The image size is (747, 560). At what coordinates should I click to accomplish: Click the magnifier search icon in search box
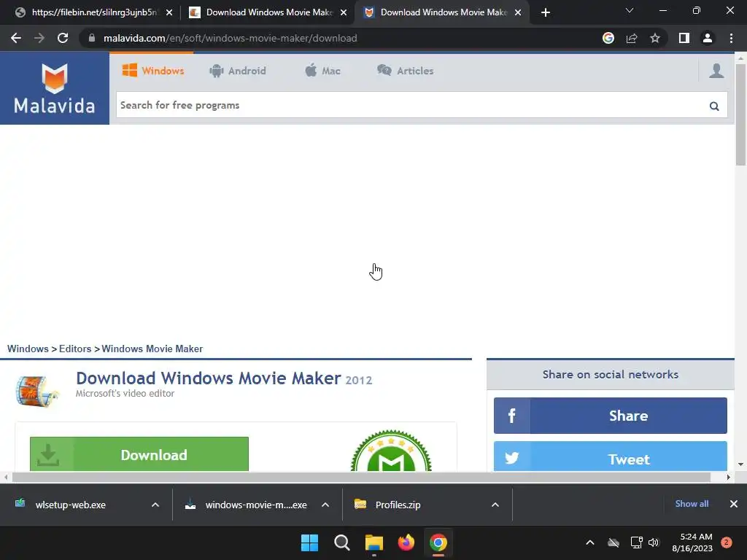click(x=713, y=106)
